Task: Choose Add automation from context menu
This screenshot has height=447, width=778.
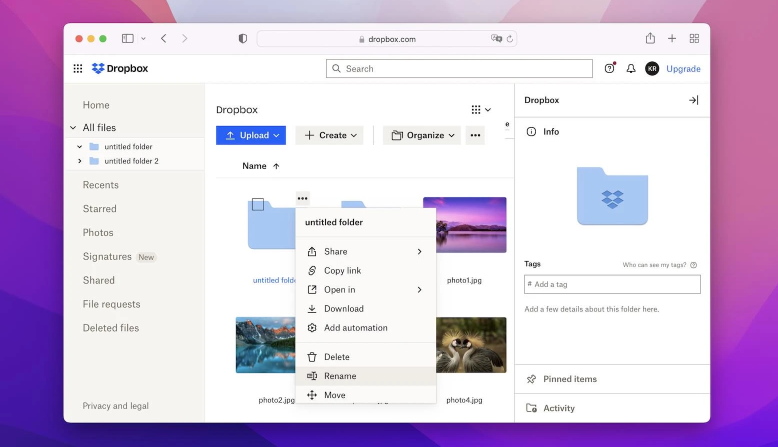Action: coord(366,328)
